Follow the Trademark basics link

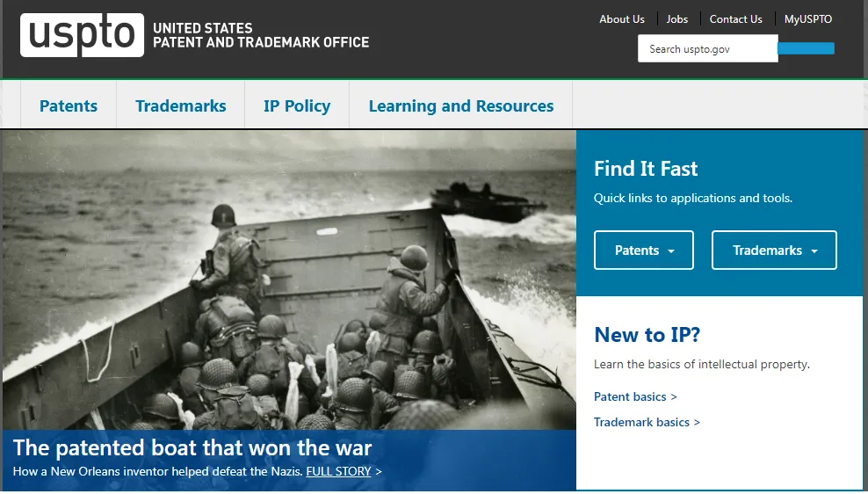tap(647, 422)
